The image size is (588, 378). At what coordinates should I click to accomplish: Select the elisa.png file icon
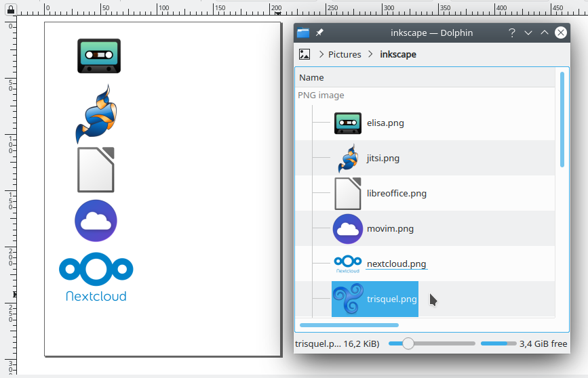click(348, 123)
